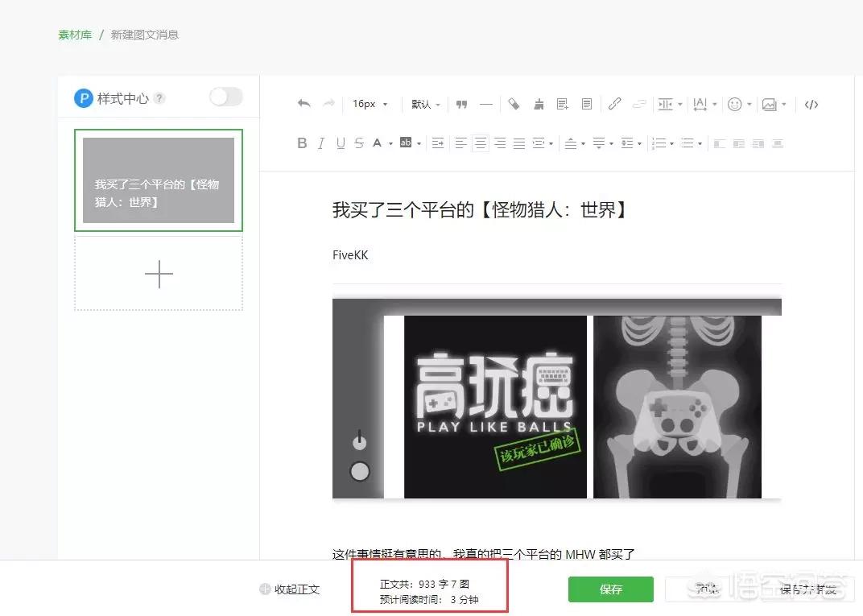Select the format painter brush icon
This screenshot has width=863, height=616.
pos(514,104)
